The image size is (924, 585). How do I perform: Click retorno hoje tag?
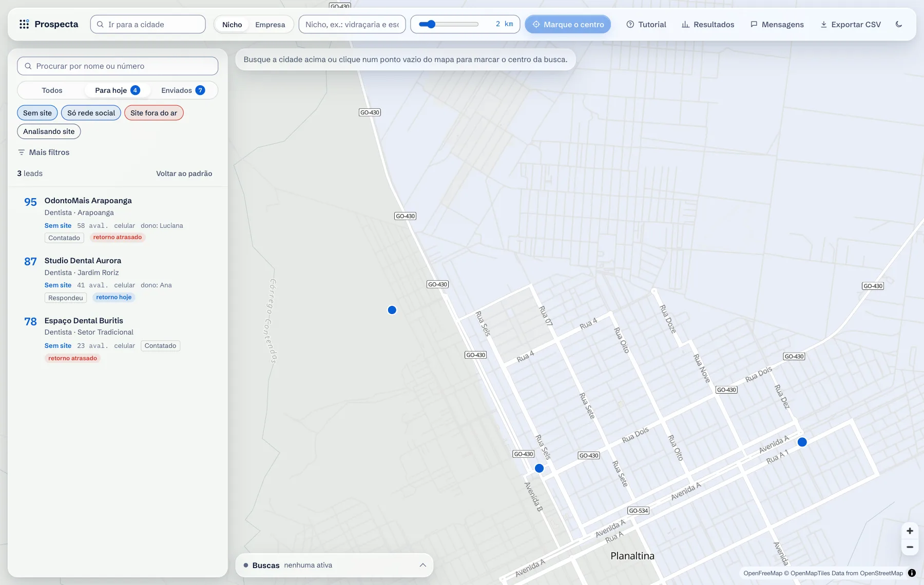(114, 297)
